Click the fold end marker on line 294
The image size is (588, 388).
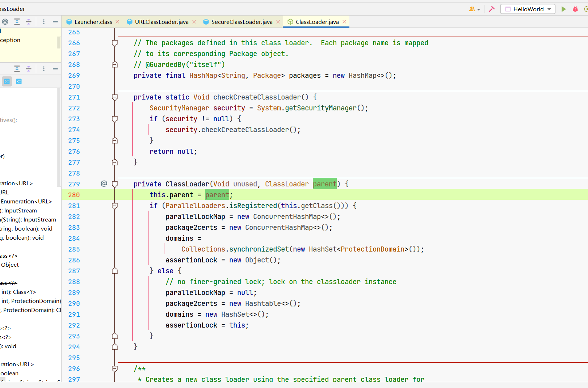tap(115, 347)
